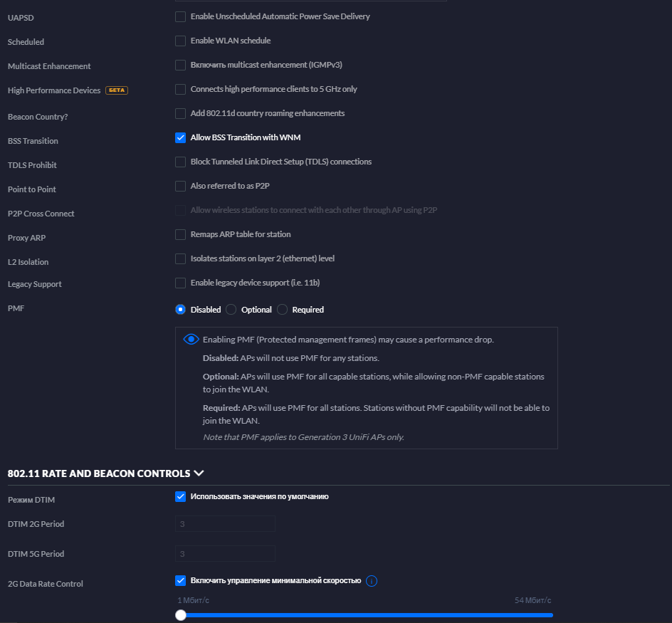Screen dimensions: 672x623
Task: Click the info icon beside 2G Data Rate Control
Action: click(x=372, y=581)
